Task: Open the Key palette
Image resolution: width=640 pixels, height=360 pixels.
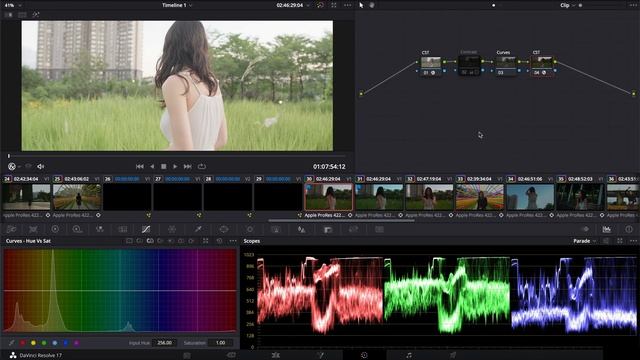Action: 328,230
